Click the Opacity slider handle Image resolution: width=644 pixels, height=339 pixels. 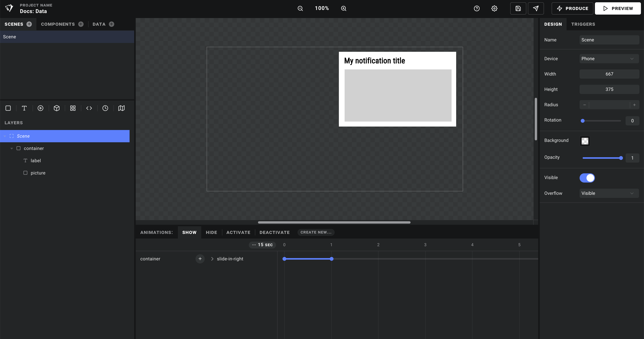coord(621,158)
